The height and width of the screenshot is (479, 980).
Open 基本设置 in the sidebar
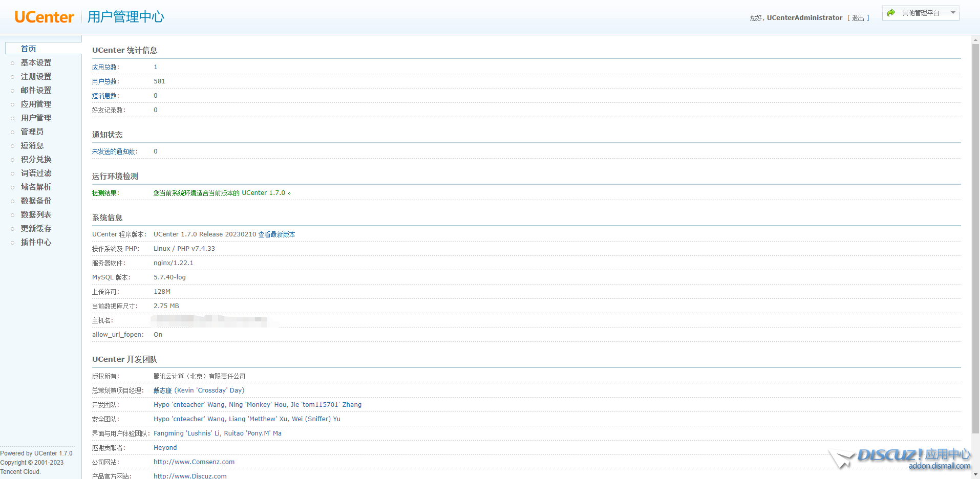(x=36, y=62)
